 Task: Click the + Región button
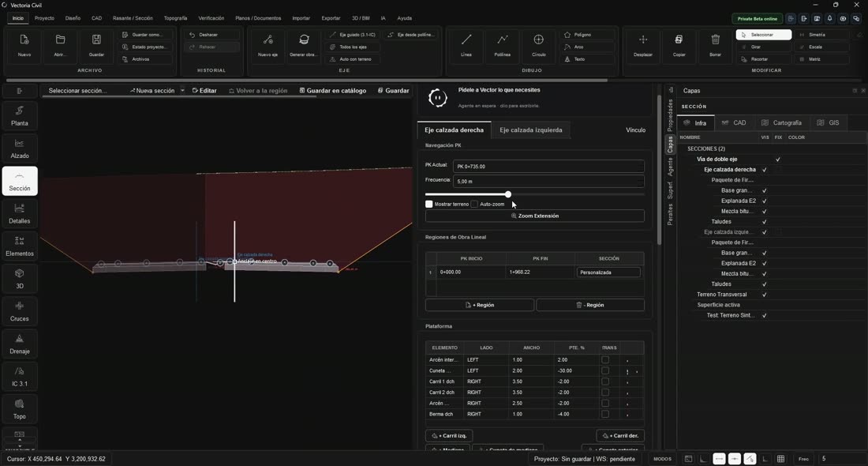pyautogui.click(x=480, y=305)
